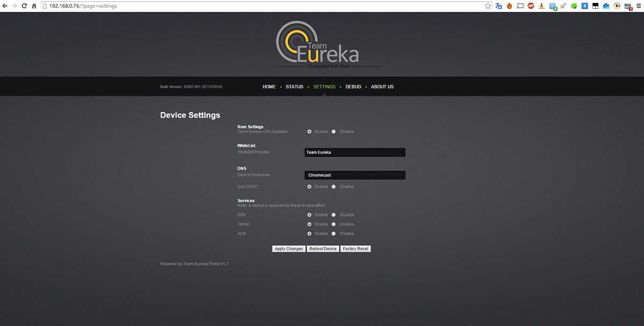Viewport: 644px width, 326px height.
Task: Bookmark this page with the star icon
Action: [x=488, y=6]
